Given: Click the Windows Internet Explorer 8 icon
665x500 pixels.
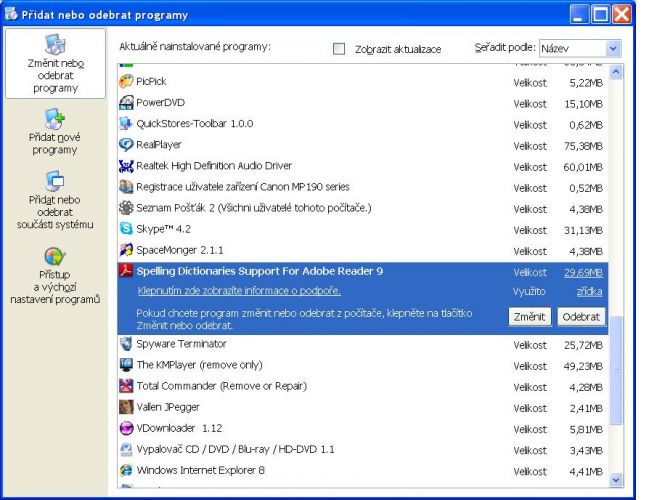Looking at the screenshot, I should [126, 470].
